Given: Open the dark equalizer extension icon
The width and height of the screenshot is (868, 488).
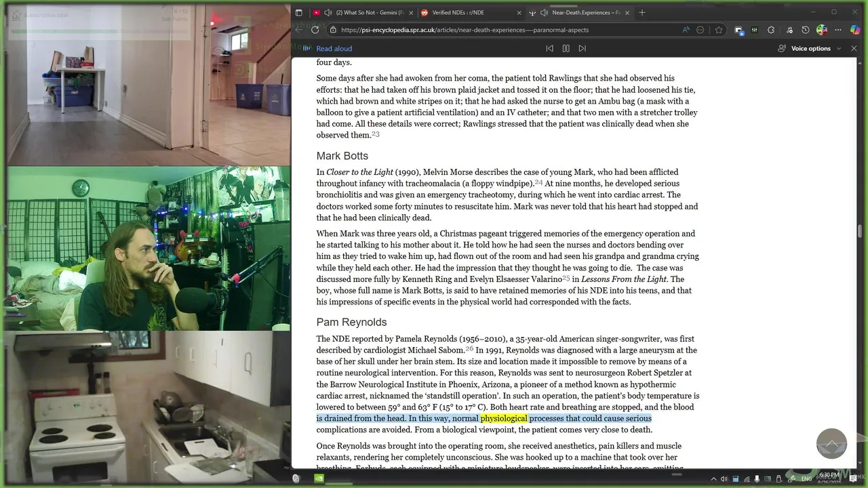Looking at the screenshot, I should [755, 30].
